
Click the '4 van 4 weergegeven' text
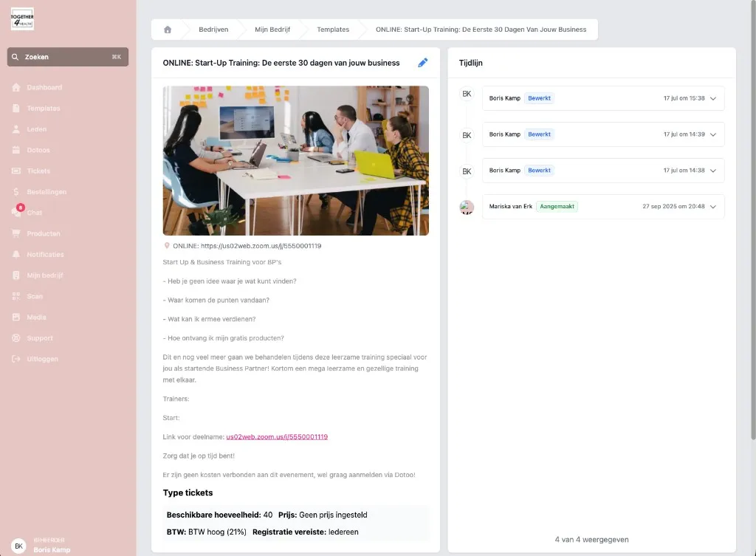pos(591,540)
